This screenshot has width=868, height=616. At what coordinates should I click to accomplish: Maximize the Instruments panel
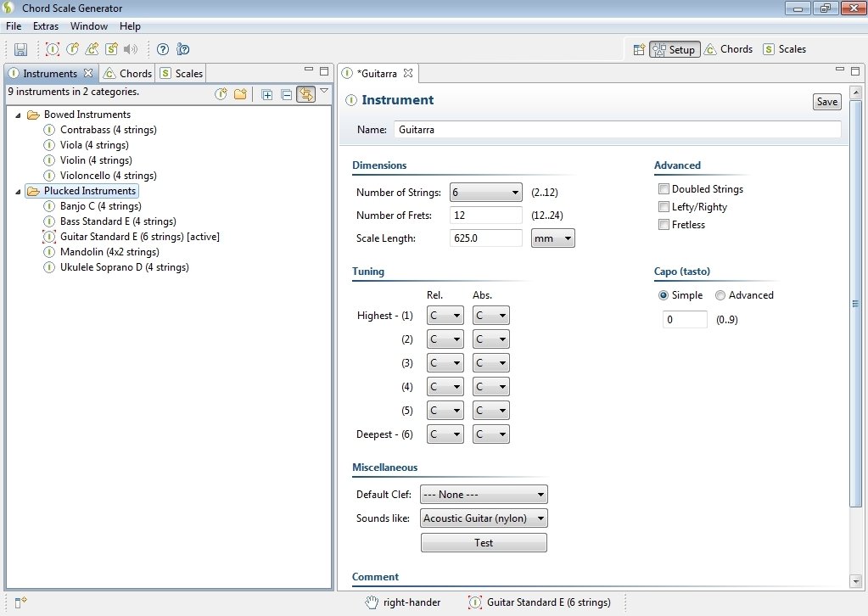tap(324, 70)
